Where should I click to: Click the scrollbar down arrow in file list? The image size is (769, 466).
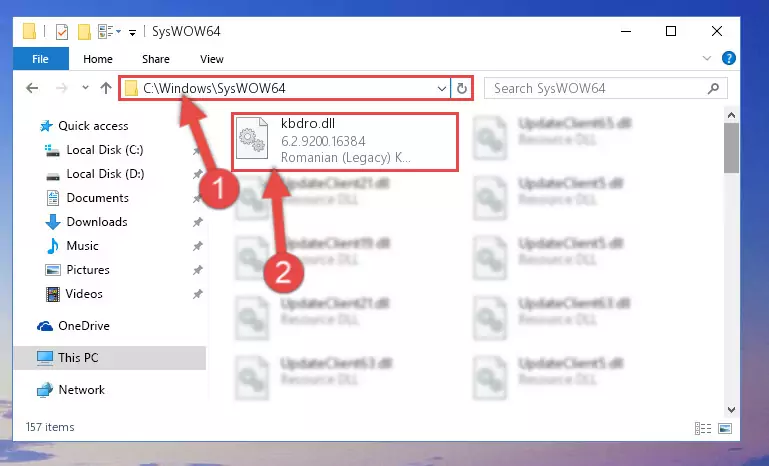pos(731,410)
